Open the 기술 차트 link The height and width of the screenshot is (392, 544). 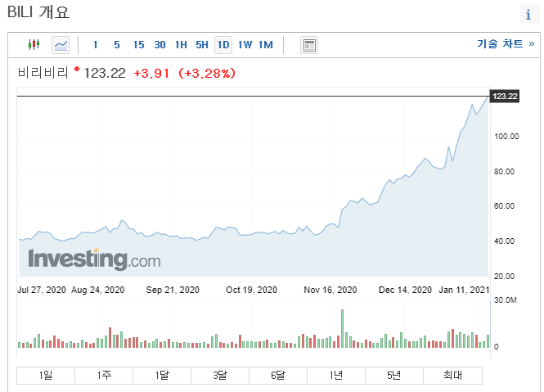click(x=506, y=44)
